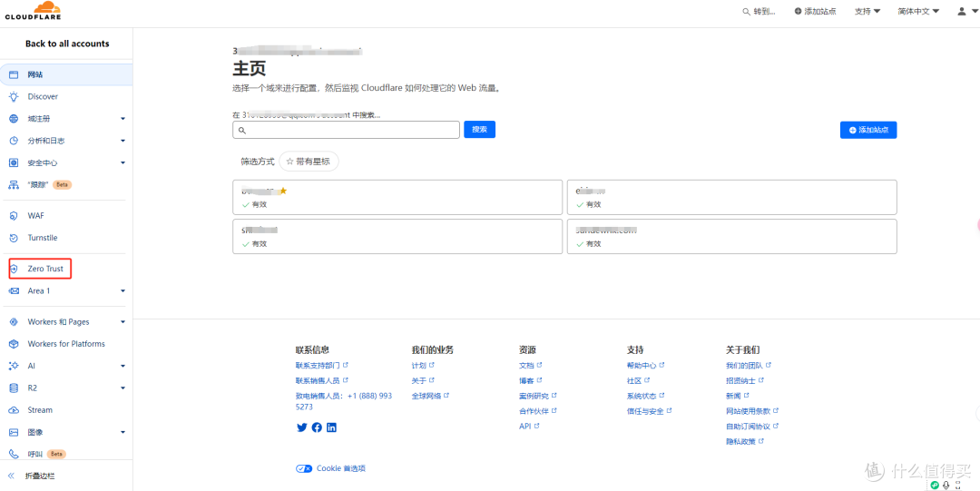Click the 图像 image icon
Screen dimensions: 980x491
tap(13, 432)
